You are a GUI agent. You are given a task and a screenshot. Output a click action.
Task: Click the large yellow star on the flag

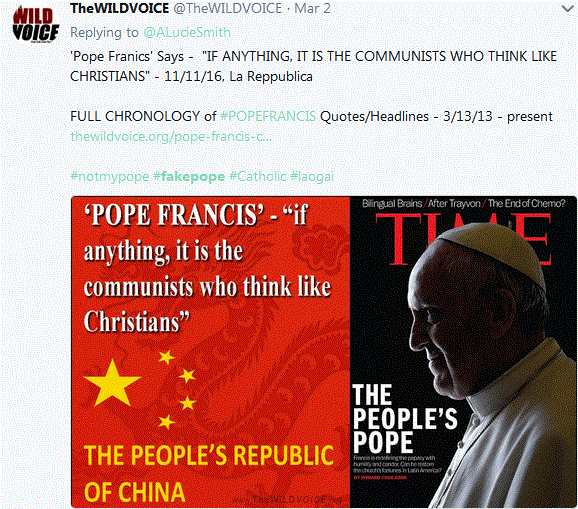pyautogui.click(x=112, y=384)
